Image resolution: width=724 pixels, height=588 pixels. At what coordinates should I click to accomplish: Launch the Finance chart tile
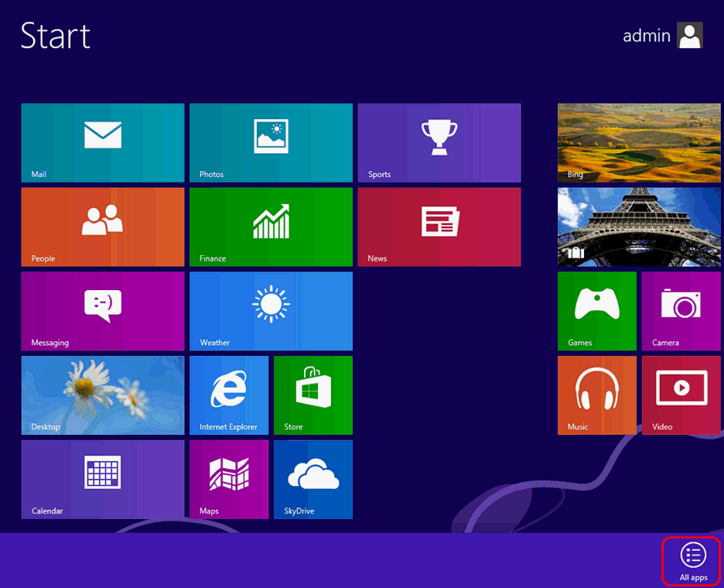[x=271, y=227]
